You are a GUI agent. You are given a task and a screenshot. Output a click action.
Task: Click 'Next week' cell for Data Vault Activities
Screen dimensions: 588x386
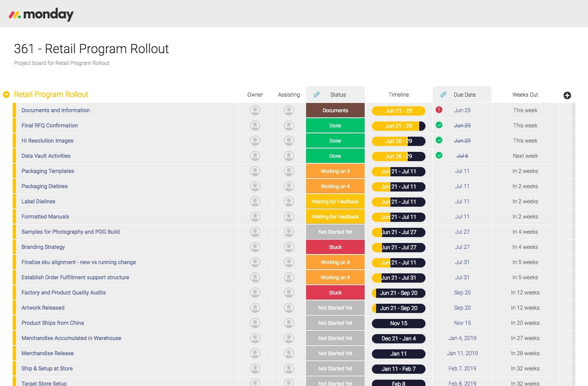tap(525, 156)
